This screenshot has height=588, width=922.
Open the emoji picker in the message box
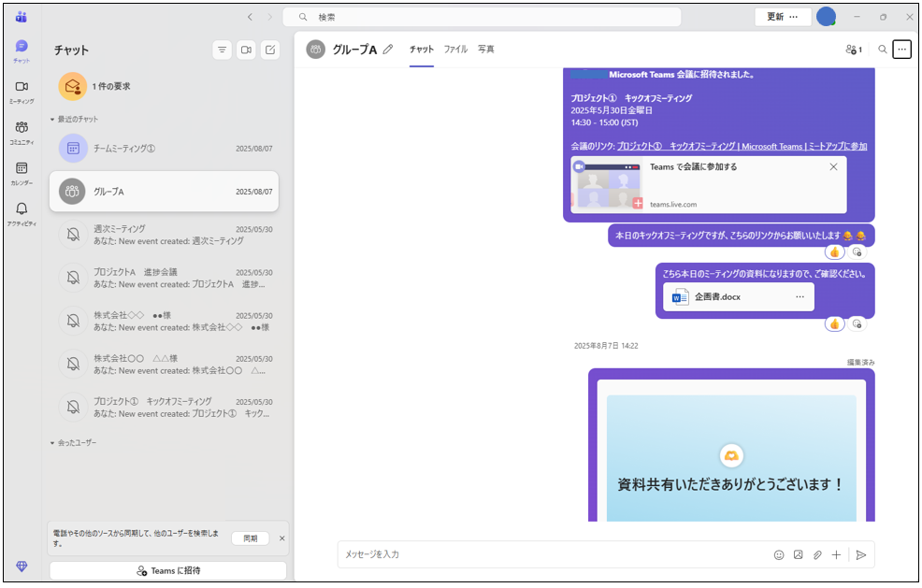coord(779,554)
